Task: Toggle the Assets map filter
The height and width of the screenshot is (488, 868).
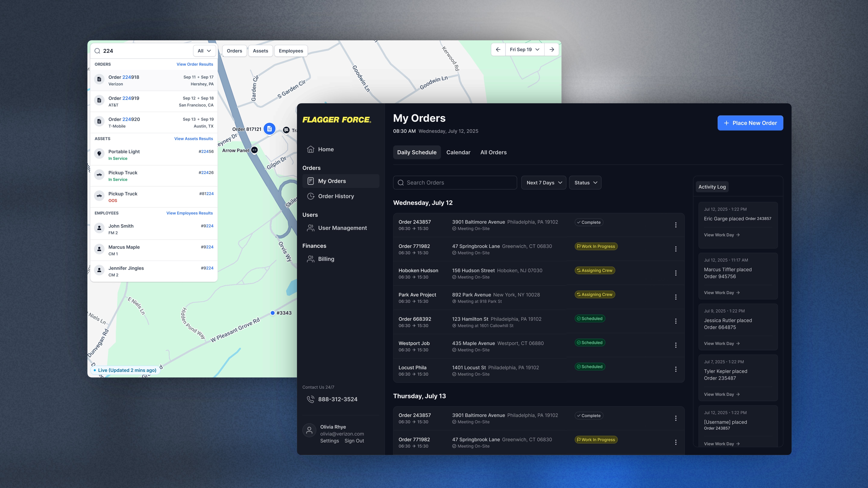Action: point(260,51)
